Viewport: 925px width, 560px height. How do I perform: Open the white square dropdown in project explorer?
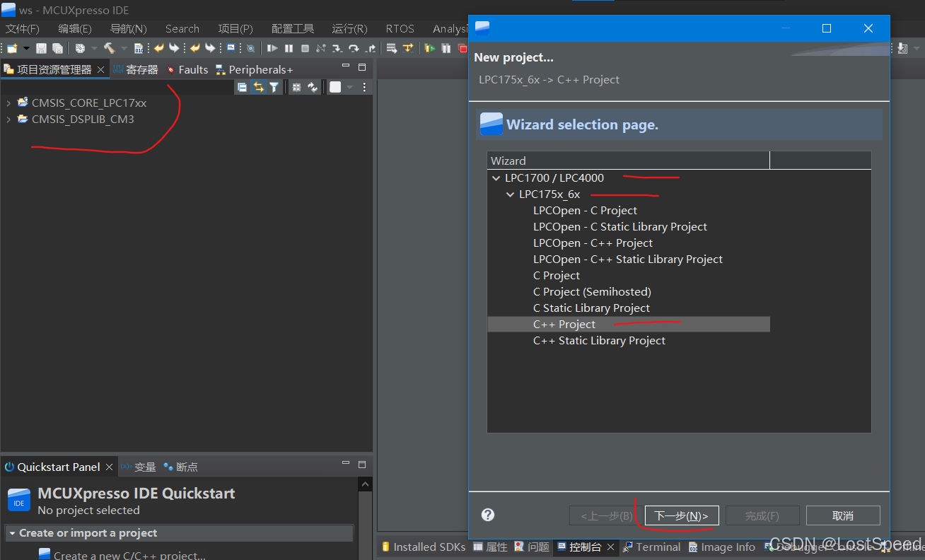coord(349,87)
